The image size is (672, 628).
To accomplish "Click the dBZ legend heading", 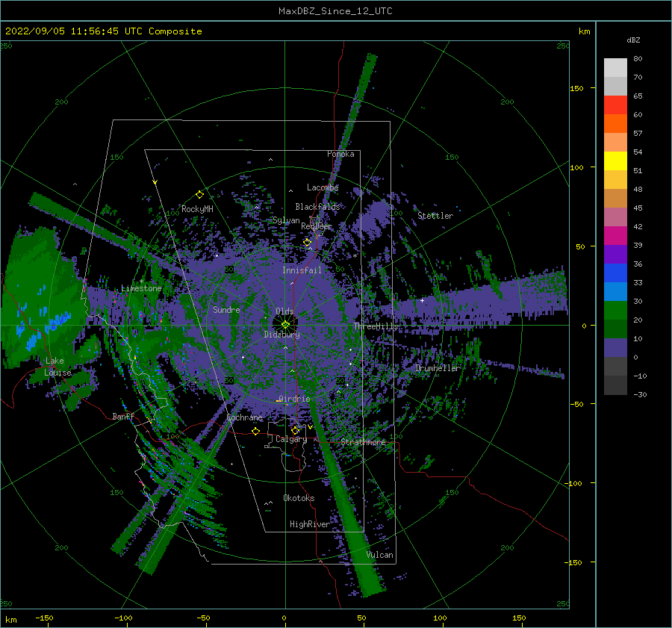I will tap(633, 40).
